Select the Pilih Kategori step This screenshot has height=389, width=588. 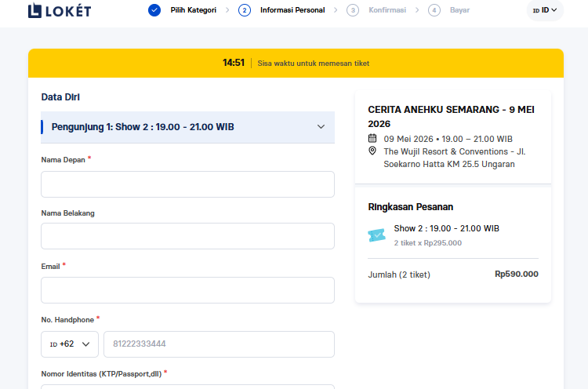tap(193, 10)
